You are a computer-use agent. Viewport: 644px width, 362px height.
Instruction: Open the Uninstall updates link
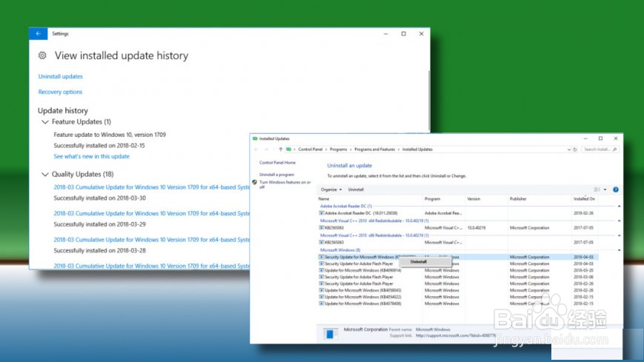[60, 76]
